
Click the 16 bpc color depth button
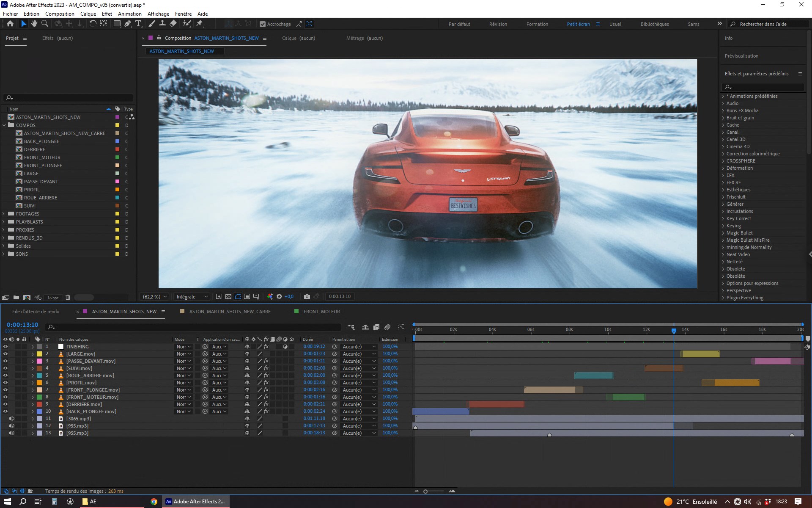pyautogui.click(x=53, y=298)
